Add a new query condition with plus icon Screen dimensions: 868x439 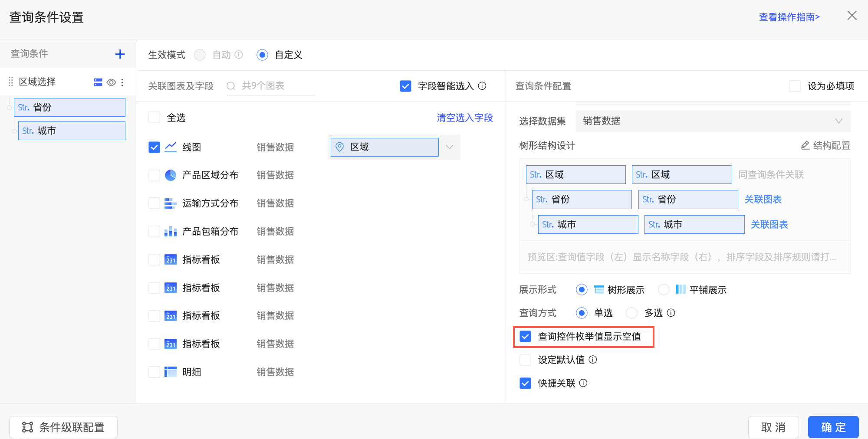pyautogui.click(x=120, y=54)
